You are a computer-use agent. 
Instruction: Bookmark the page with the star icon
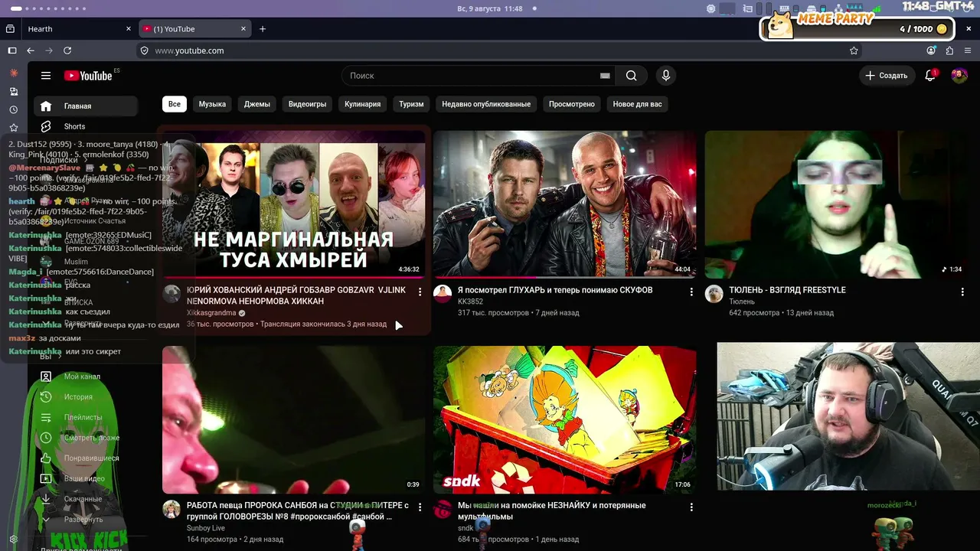tap(854, 51)
